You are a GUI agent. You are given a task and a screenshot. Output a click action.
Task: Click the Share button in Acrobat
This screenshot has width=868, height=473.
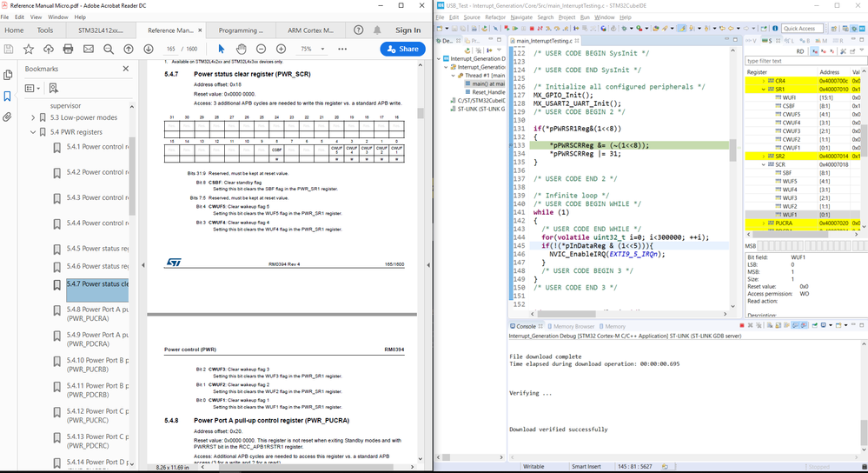pyautogui.click(x=403, y=49)
